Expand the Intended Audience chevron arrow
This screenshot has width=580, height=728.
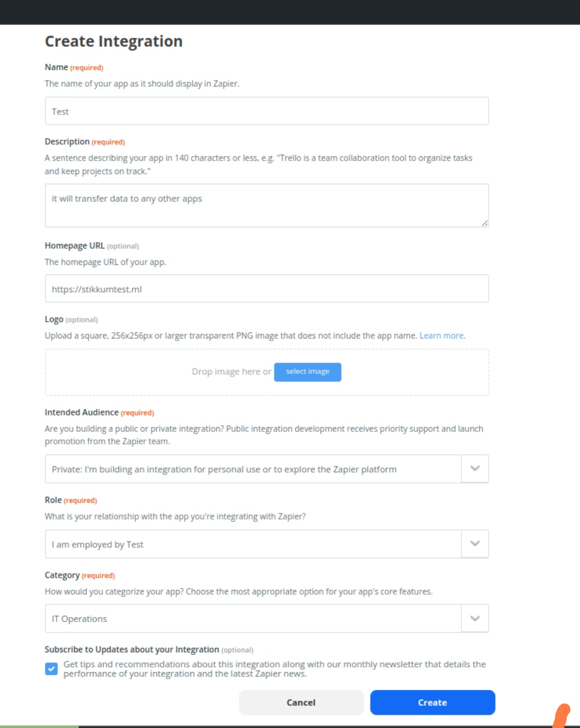click(475, 468)
